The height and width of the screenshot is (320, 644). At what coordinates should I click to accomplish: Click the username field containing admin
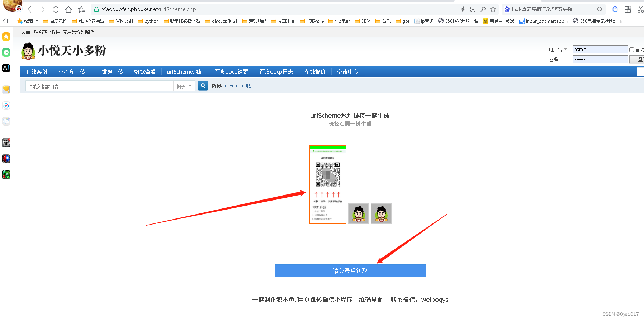[600, 50]
